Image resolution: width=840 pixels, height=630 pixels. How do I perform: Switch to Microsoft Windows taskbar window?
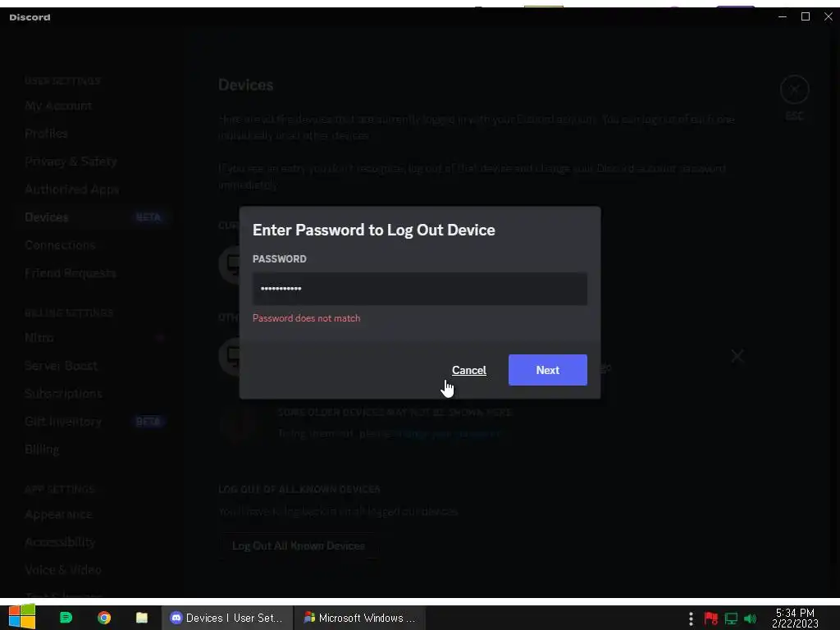360,618
